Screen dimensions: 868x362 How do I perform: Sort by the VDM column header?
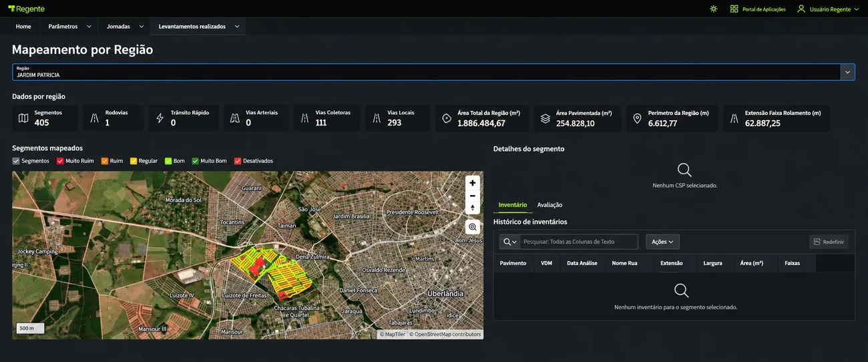pyautogui.click(x=546, y=263)
